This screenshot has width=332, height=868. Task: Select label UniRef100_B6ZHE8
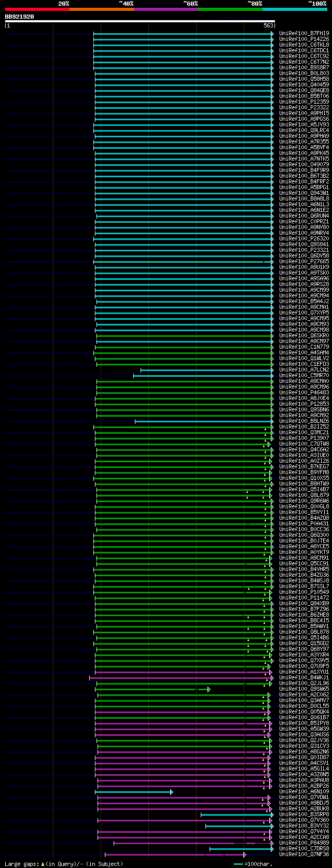[x=304, y=615]
